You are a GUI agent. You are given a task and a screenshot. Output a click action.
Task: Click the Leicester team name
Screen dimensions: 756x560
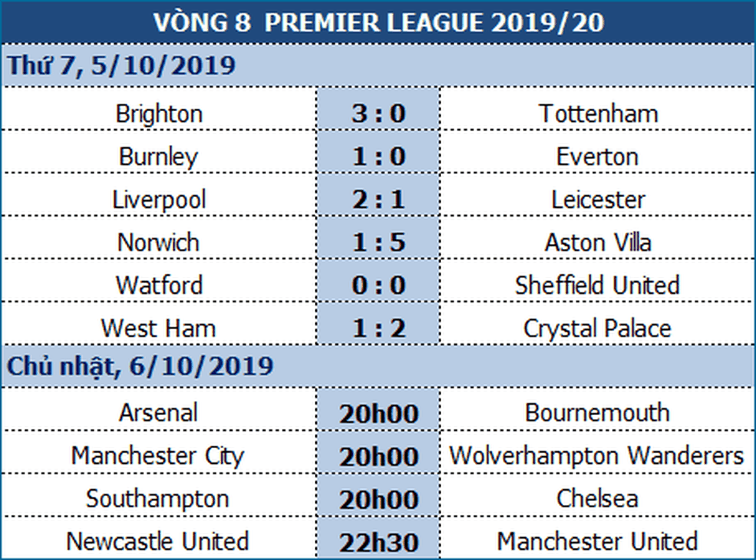pyautogui.click(x=598, y=199)
